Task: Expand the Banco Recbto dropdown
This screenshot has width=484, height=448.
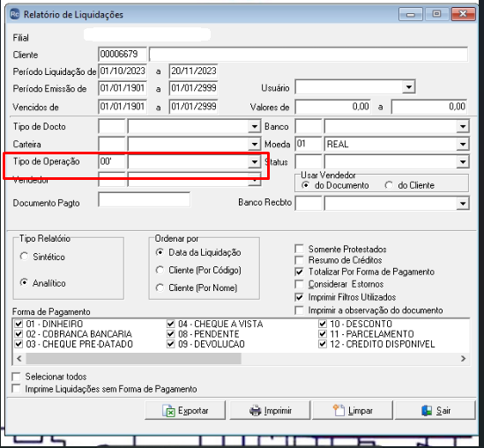Action: click(463, 203)
